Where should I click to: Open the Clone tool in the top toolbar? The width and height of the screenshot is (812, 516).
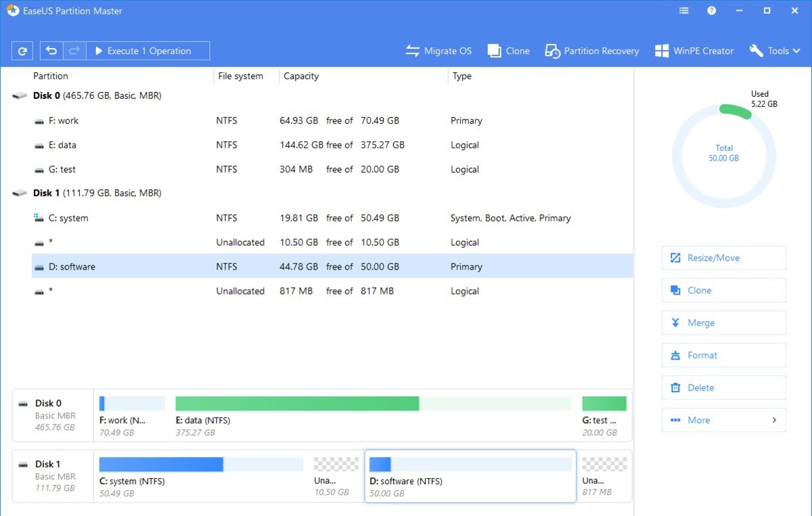click(x=508, y=51)
